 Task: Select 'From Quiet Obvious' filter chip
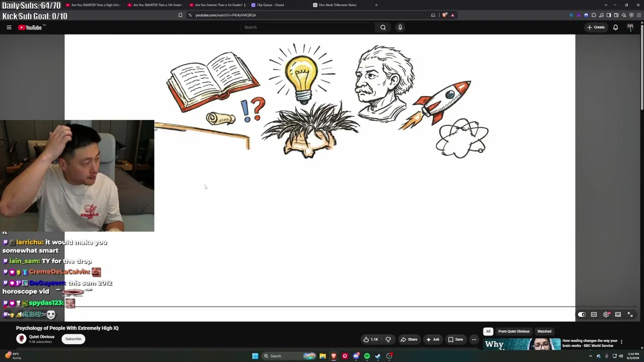(514, 331)
